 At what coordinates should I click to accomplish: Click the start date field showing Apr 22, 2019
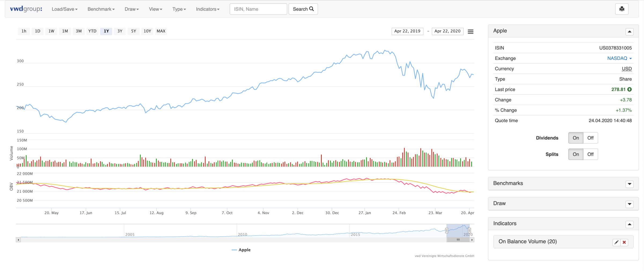tap(407, 31)
